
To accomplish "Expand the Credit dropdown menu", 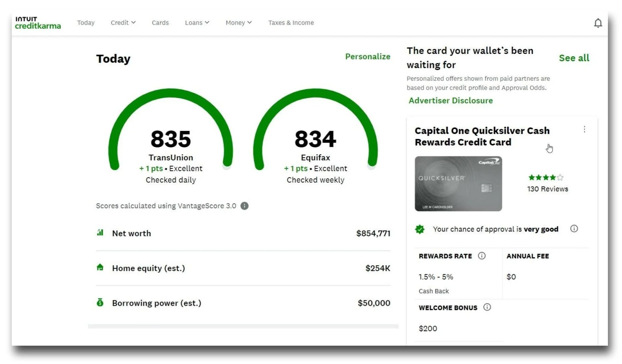I will (123, 23).
